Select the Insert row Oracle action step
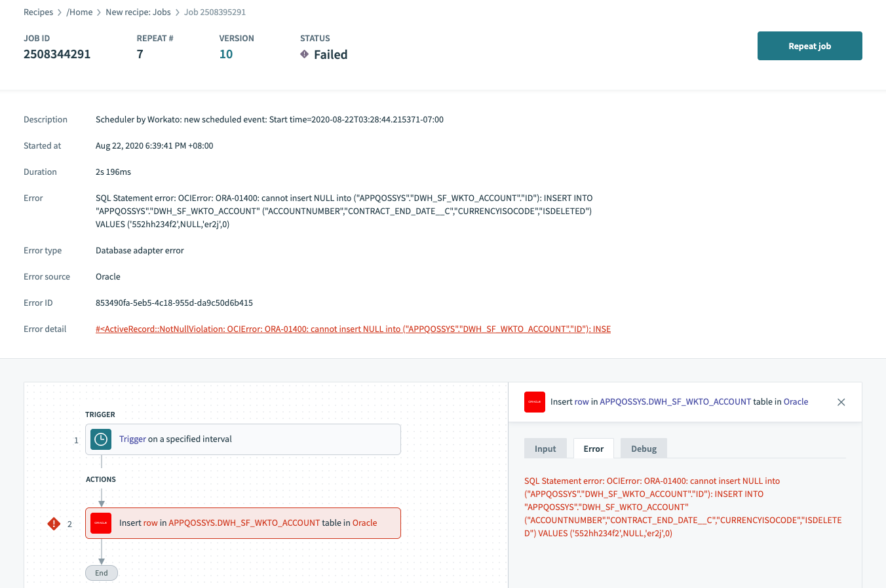 click(242, 523)
